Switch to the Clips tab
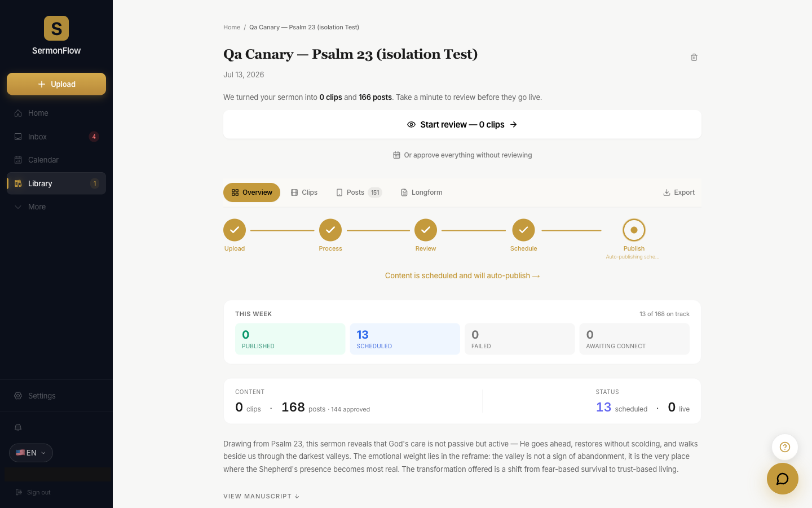 [x=304, y=192]
